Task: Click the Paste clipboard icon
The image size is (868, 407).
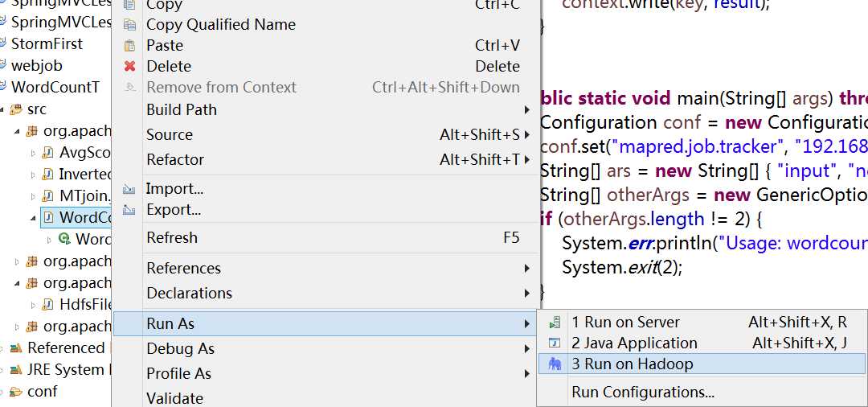Action: [129, 45]
